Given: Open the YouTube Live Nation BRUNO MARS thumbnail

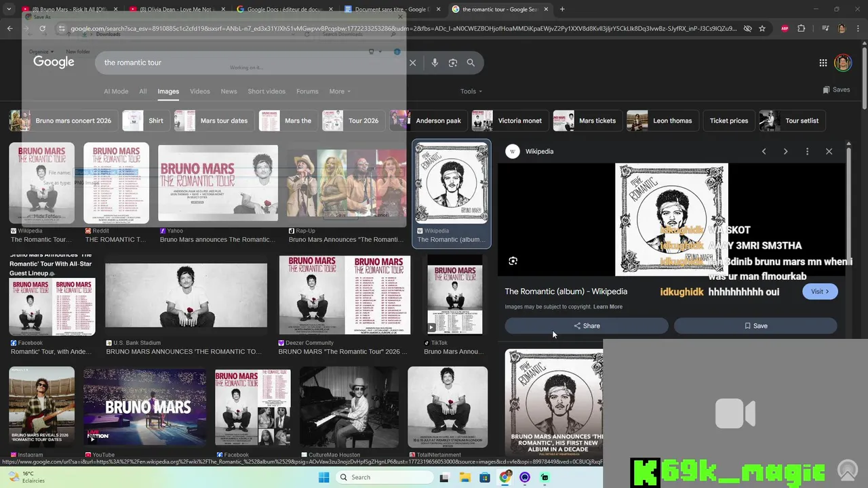Looking at the screenshot, I should point(144,406).
